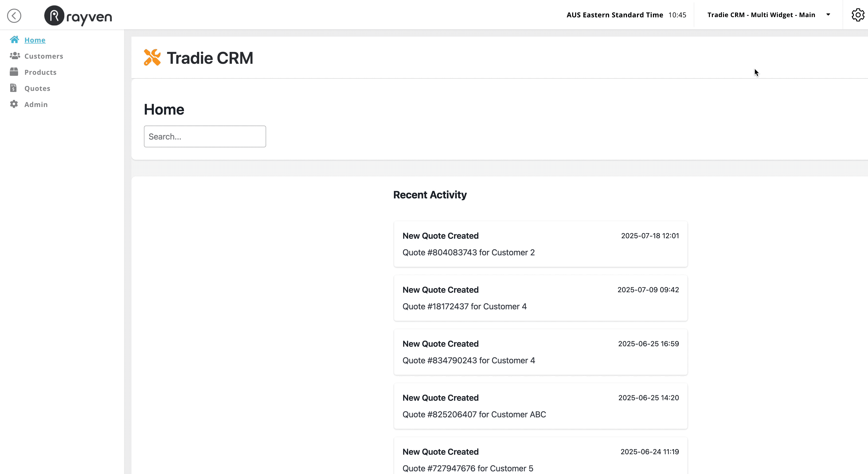Open activity card for Quote #834790243
Viewport: 868px width, 474px height.
coord(541,352)
